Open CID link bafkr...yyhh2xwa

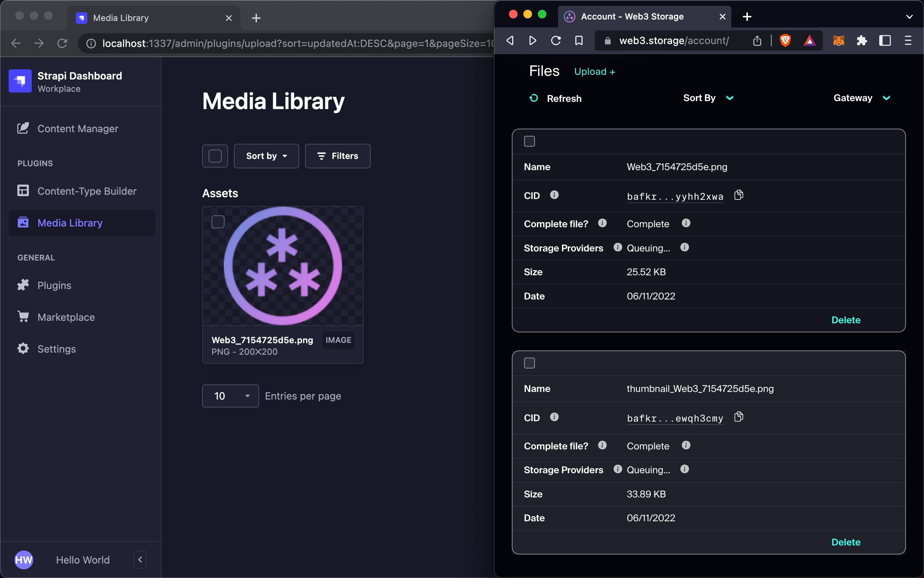pyautogui.click(x=675, y=197)
